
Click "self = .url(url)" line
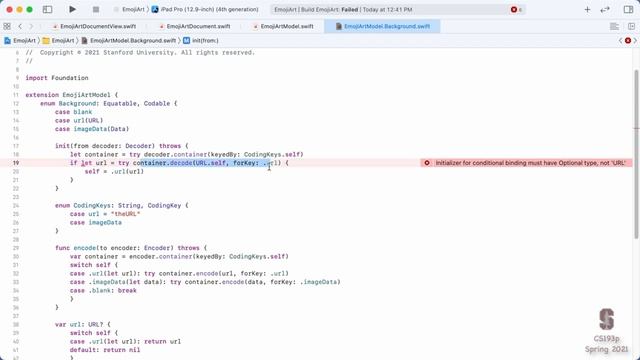click(x=114, y=171)
